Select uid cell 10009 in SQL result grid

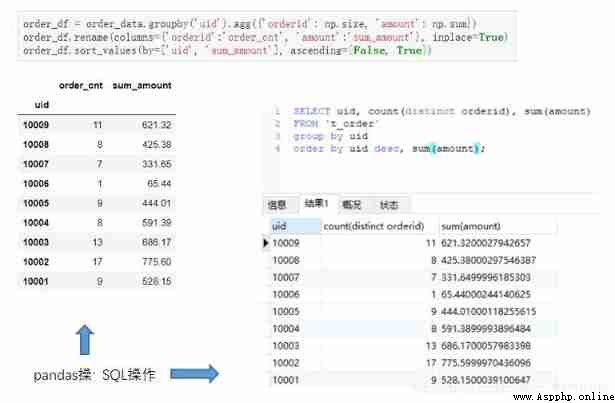(x=286, y=243)
